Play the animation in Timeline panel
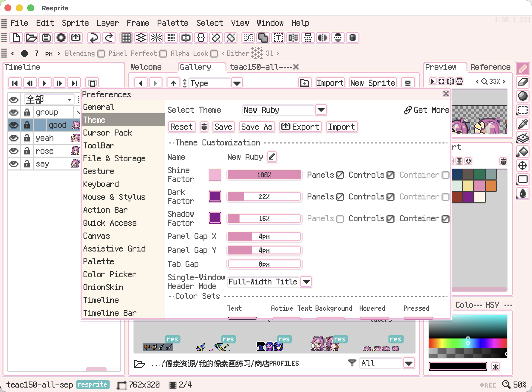Screen dimensions: 532x392 tap(45, 83)
